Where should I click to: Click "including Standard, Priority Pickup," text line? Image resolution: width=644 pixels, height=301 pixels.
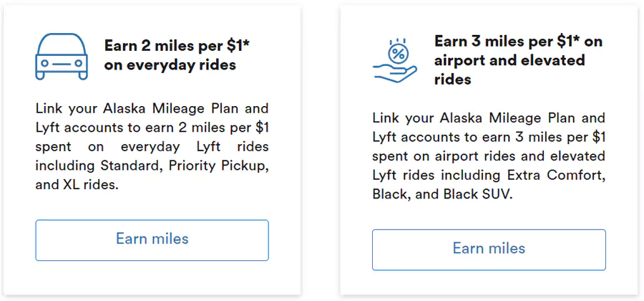tap(152, 166)
